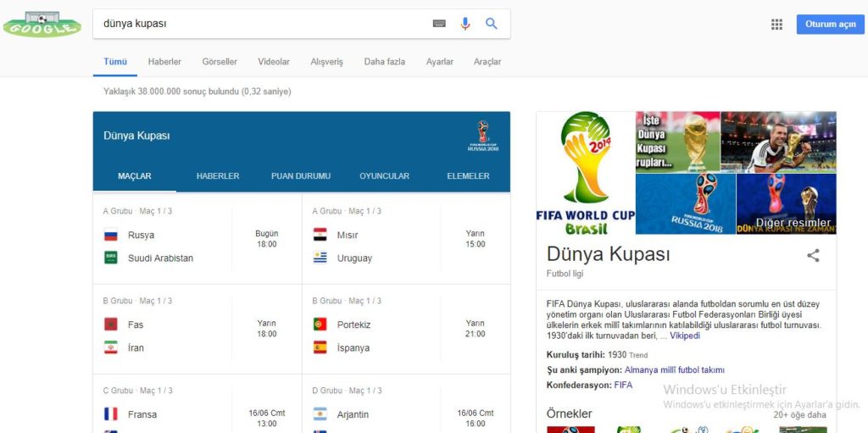The image size is (868, 433).
Task: Click the Fas flag icon
Action: pyautogui.click(x=111, y=325)
